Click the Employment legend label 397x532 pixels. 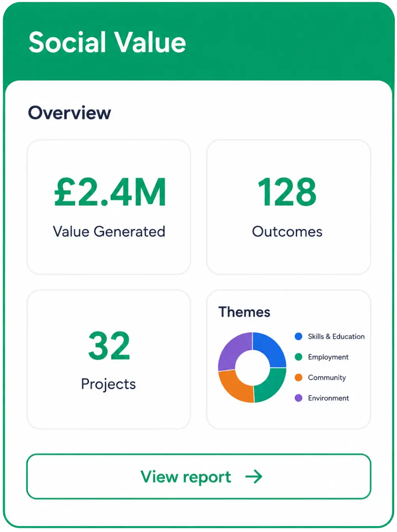tap(328, 357)
